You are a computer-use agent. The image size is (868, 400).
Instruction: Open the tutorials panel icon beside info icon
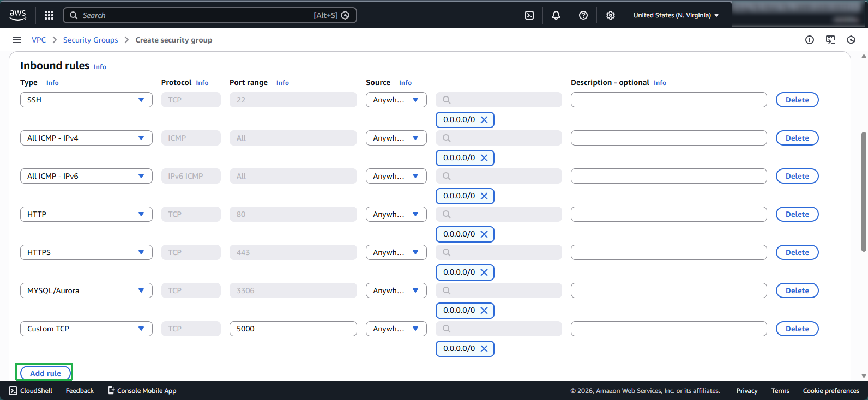830,40
